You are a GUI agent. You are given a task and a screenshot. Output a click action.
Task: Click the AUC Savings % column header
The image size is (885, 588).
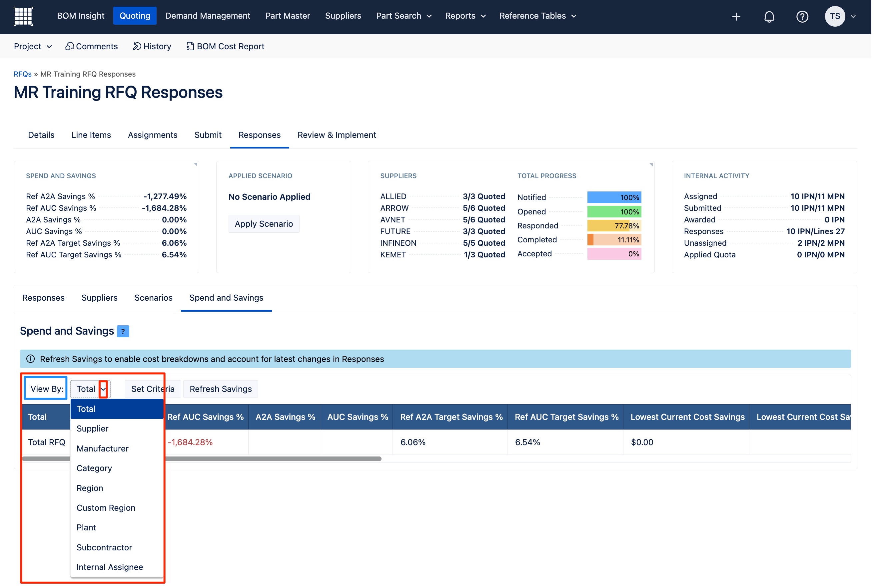[x=357, y=417]
